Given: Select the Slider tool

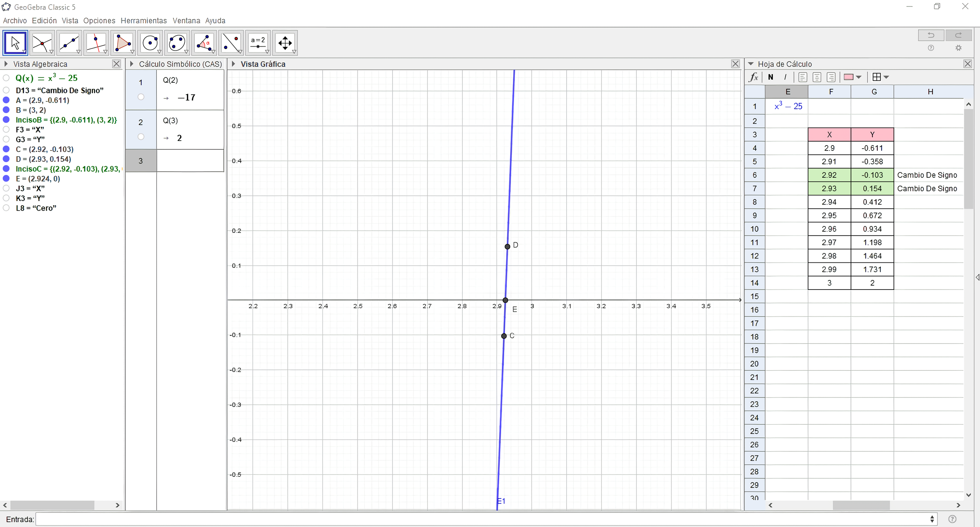Looking at the screenshot, I should [x=258, y=43].
